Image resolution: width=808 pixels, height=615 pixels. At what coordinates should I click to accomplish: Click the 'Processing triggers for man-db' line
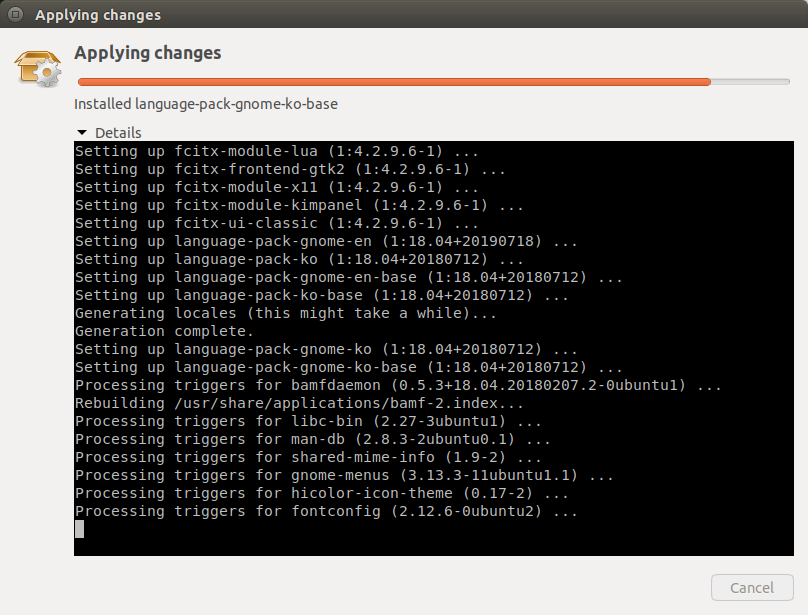pyautogui.click(x=313, y=439)
